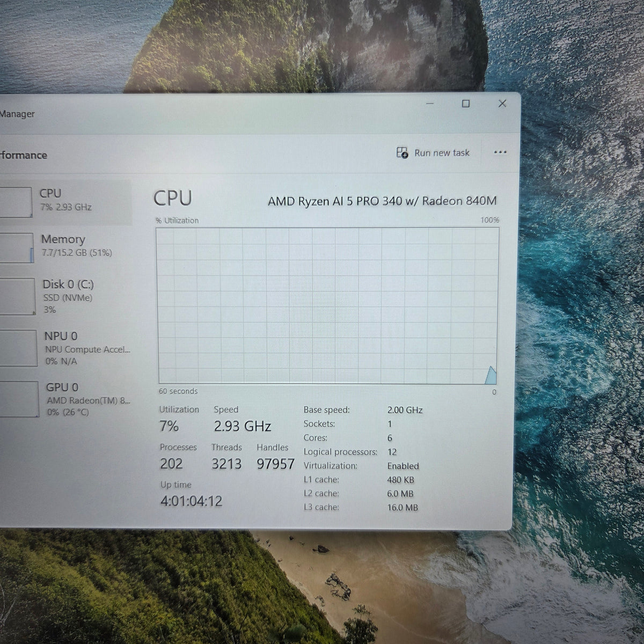This screenshot has width=644, height=644.
Task: Click the CPU mini graph thumbnail
Action: 15,202
